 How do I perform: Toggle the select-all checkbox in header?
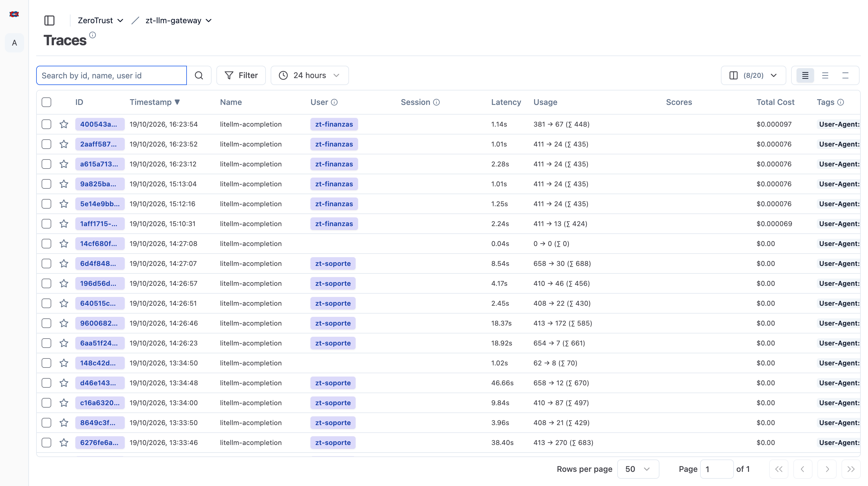pos(46,103)
